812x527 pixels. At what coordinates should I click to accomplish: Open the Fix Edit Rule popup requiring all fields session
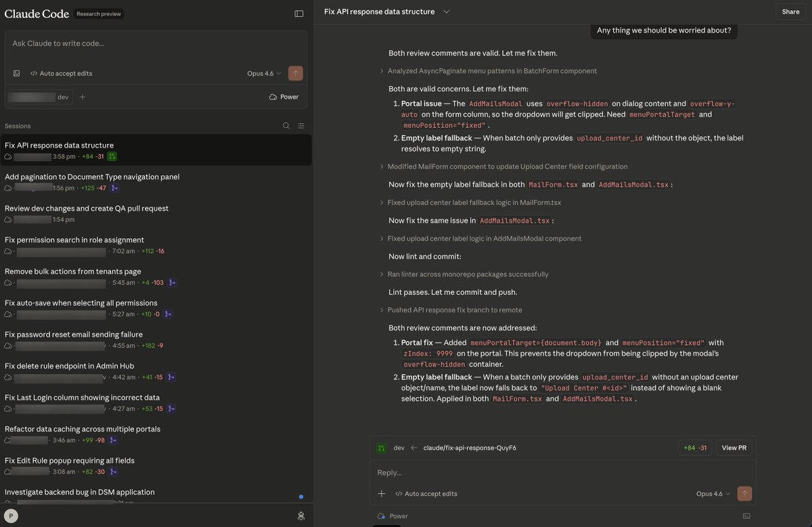pyautogui.click(x=156, y=465)
